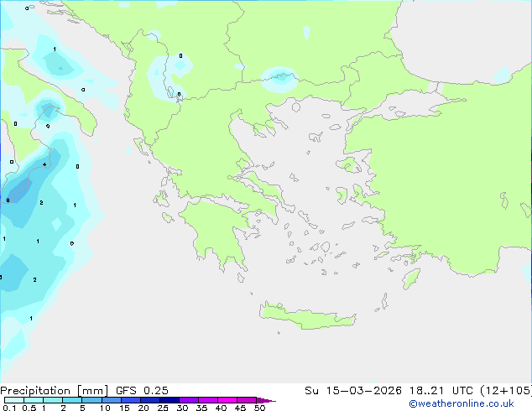Select the '50' legend value
532x411 pixels.
tap(259, 408)
